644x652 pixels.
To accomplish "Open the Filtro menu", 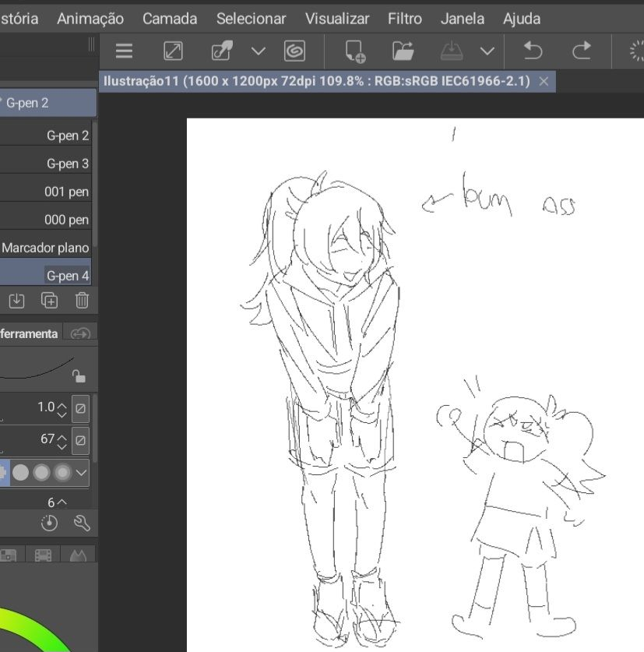I will point(404,18).
